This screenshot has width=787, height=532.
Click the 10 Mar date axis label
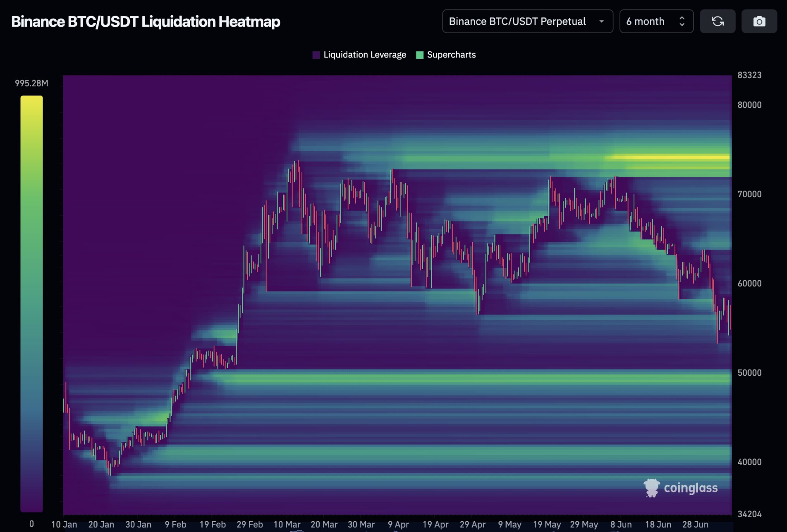point(287,525)
